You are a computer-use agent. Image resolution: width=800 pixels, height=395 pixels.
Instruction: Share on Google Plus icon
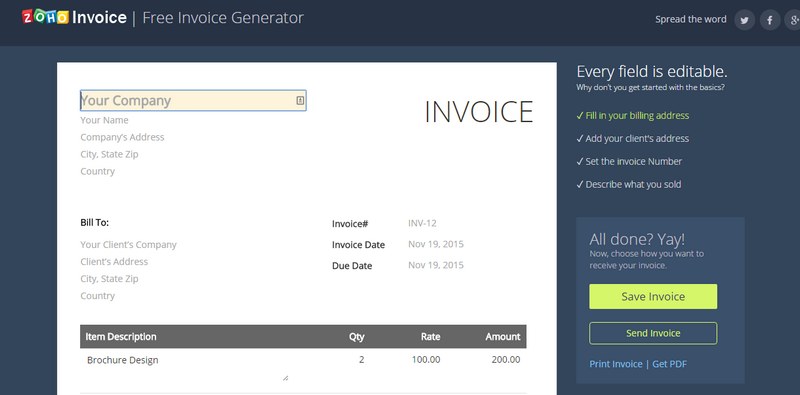(x=793, y=20)
